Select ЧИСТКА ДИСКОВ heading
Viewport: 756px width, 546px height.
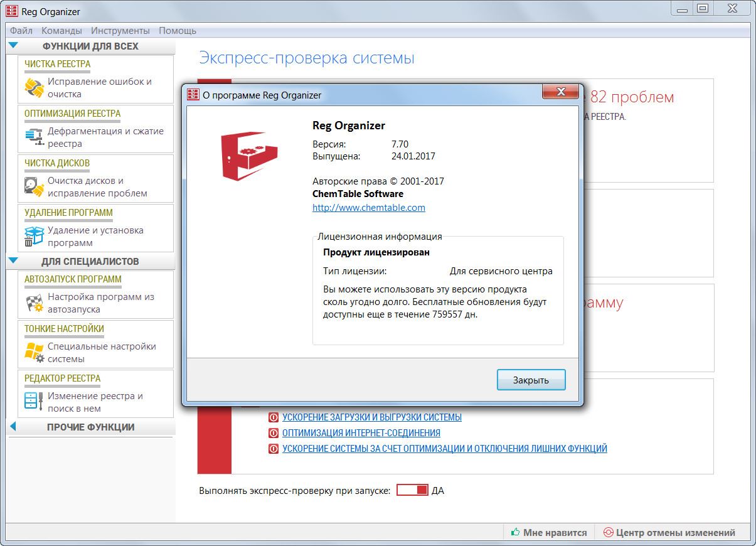pos(57,163)
